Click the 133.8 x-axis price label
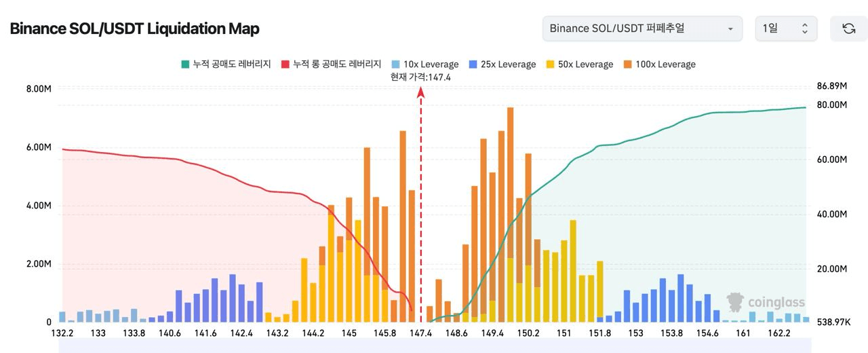This screenshot has width=868, height=353. (x=134, y=333)
